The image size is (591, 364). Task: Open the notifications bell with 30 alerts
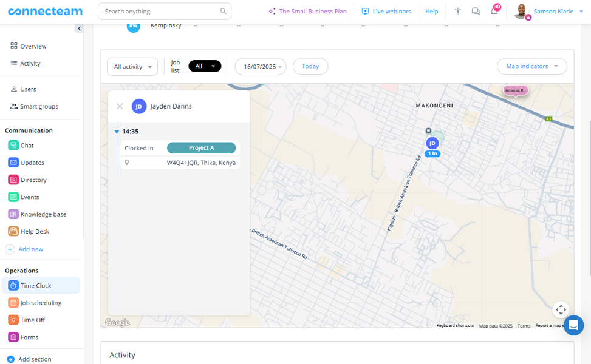494,11
